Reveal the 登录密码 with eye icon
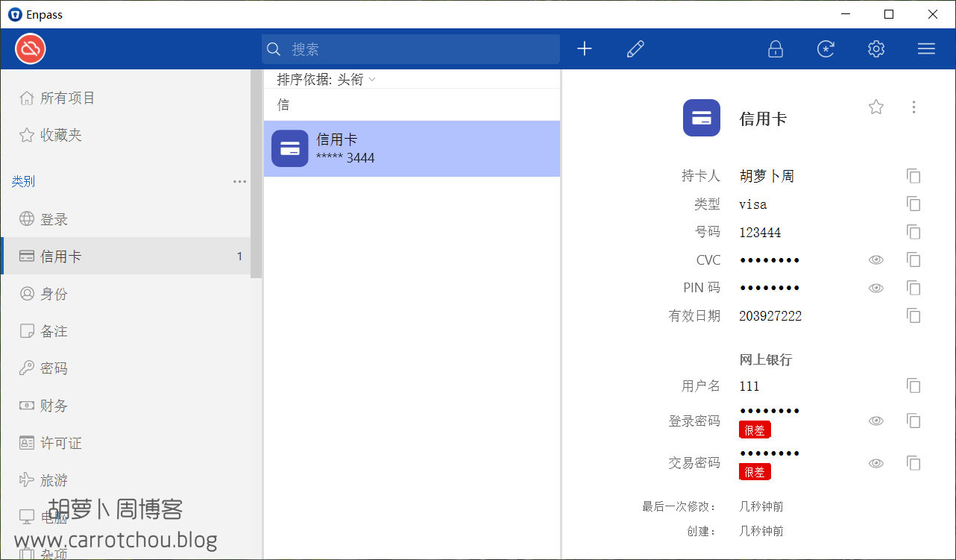This screenshot has height=560, width=956. 876,421
